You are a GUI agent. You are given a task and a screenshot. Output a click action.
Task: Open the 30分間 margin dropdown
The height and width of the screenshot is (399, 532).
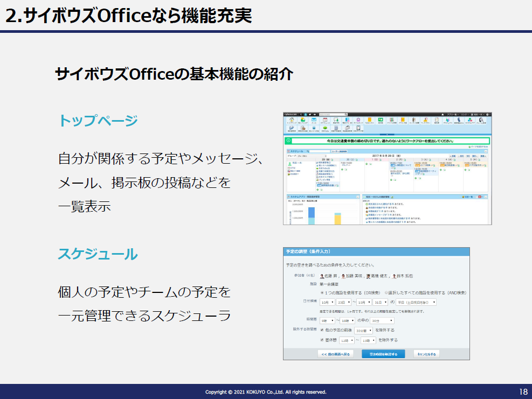(364, 330)
